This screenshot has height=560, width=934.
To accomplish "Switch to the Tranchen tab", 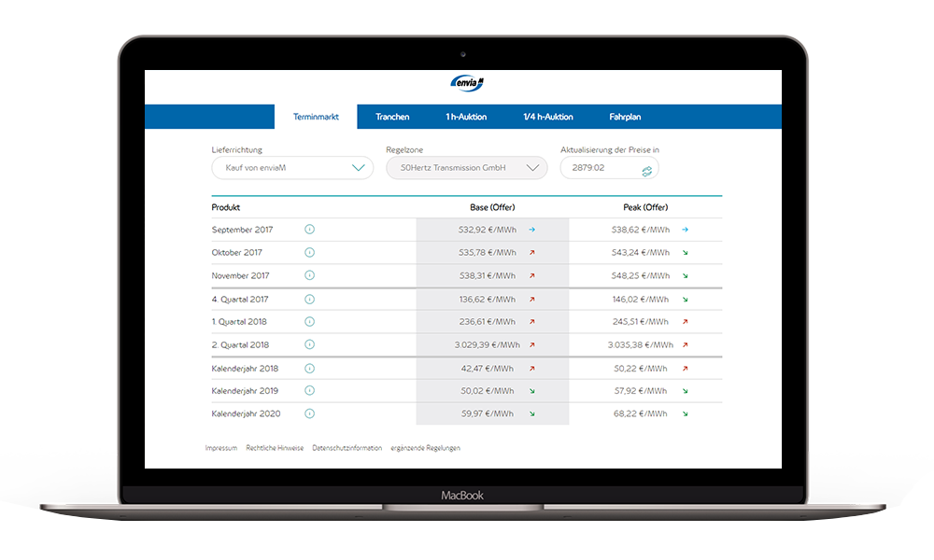I will pos(392,117).
